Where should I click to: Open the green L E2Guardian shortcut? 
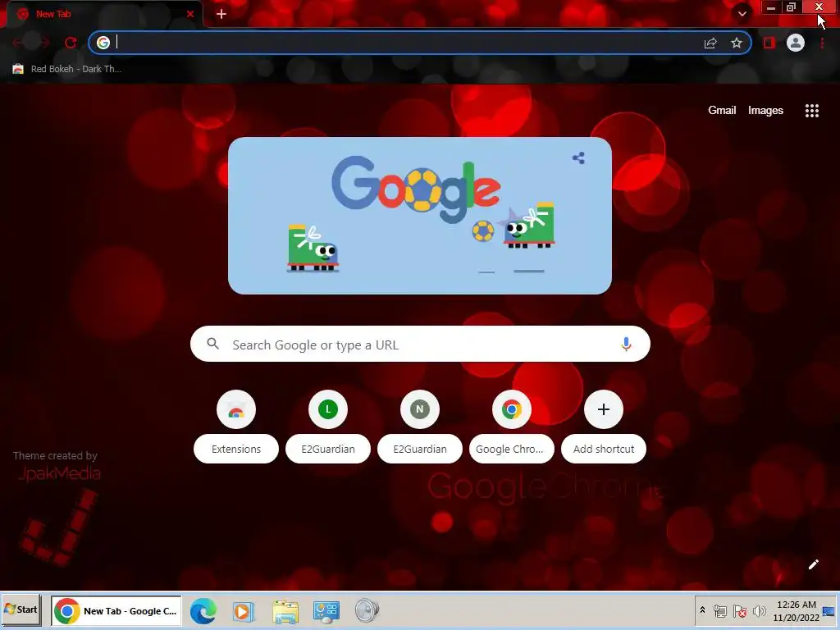328,427
